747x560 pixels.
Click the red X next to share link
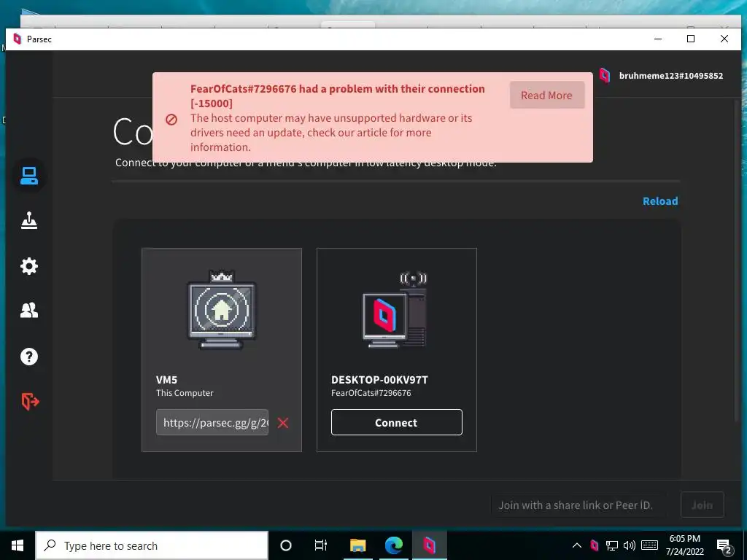coord(283,423)
